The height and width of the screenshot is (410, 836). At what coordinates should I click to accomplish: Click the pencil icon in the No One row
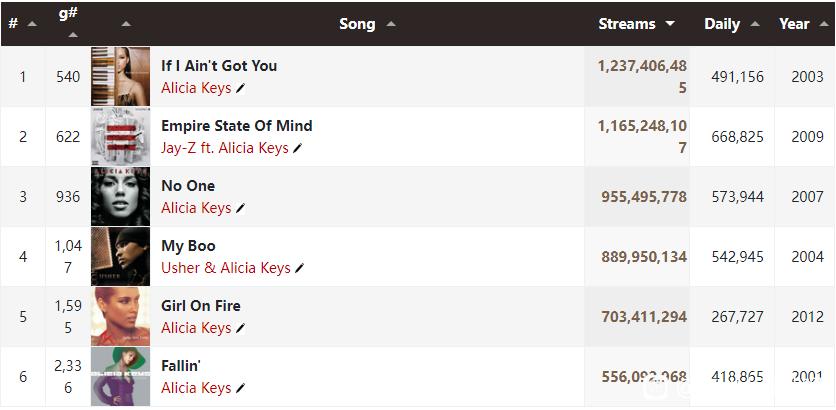240,208
